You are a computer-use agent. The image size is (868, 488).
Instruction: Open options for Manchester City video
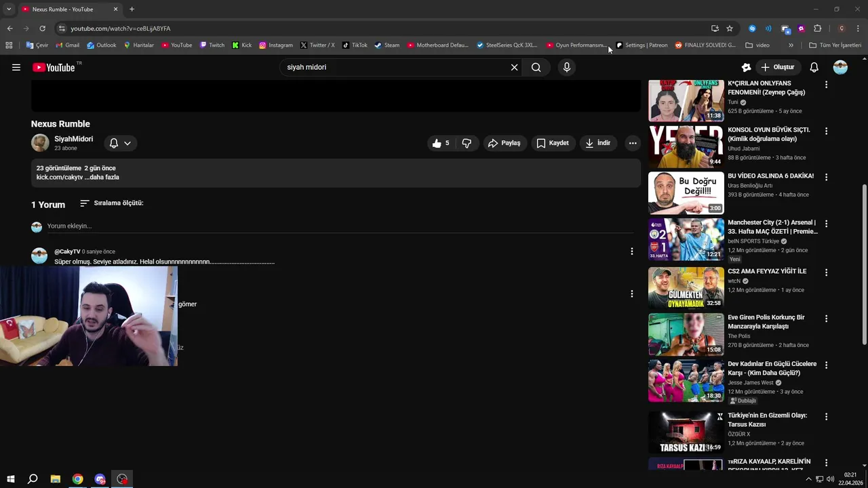click(826, 224)
